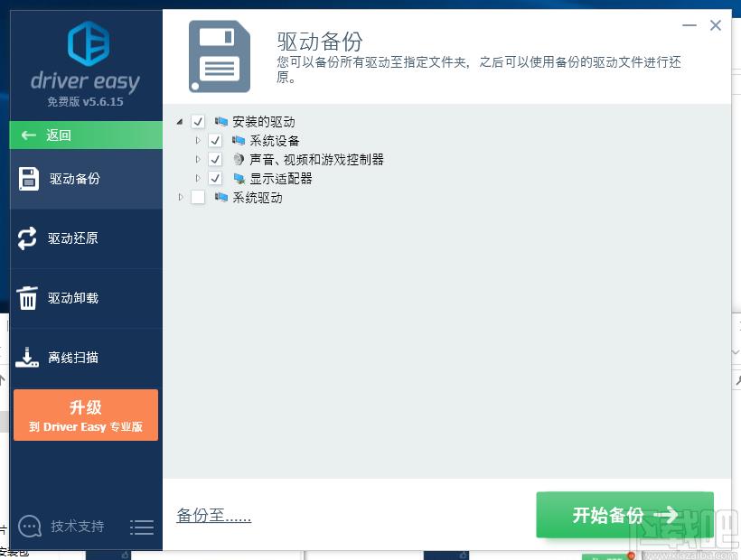Click the 安装的驱动 device icon
Screen dimensions: 741x560
[x=220, y=122]
